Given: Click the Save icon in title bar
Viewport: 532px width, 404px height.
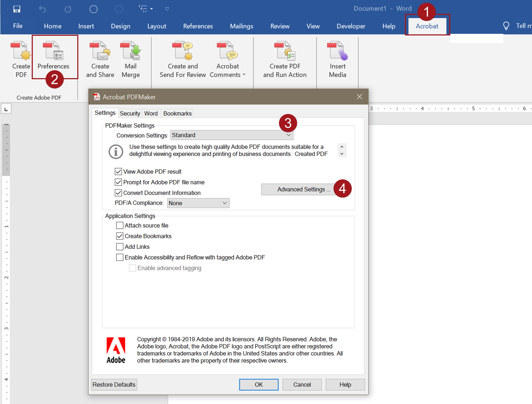Looking at the screenshot, I should (17, 9).
